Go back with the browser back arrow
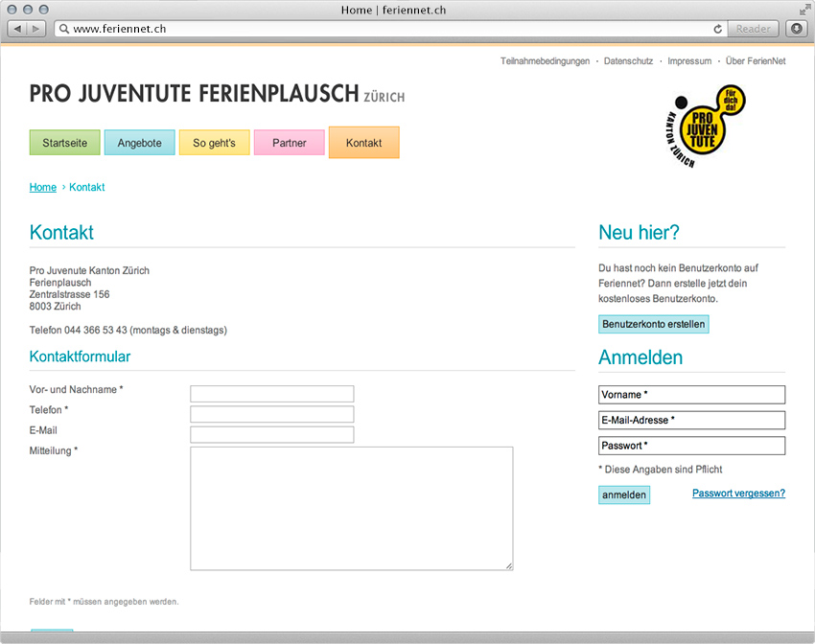815x644 pixels. click(17, 29)
